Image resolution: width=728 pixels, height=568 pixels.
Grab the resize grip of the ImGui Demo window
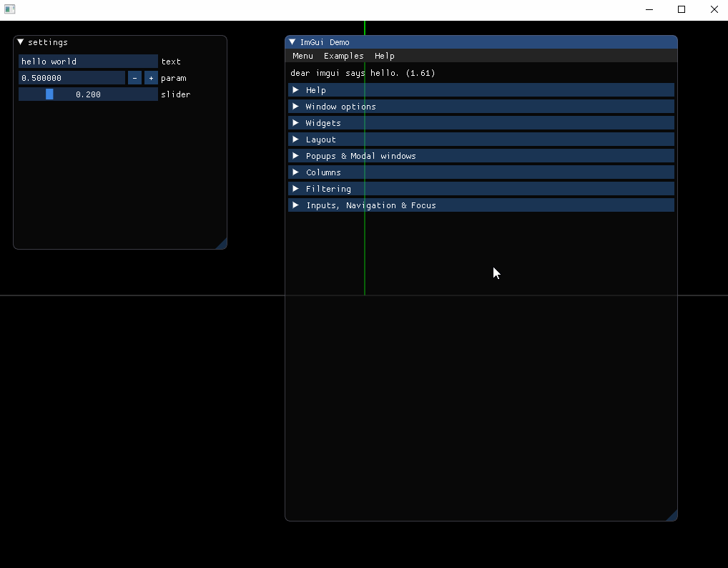(672, 515)
